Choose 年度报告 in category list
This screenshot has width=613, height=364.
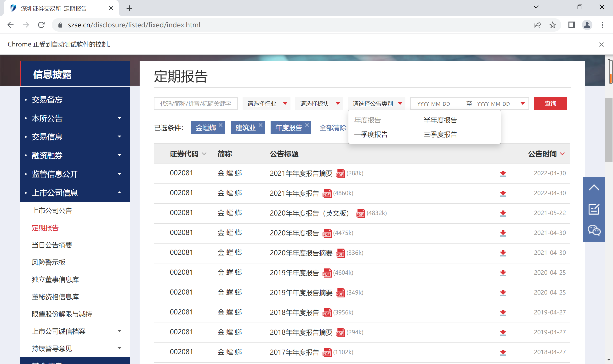click(367, 120)
